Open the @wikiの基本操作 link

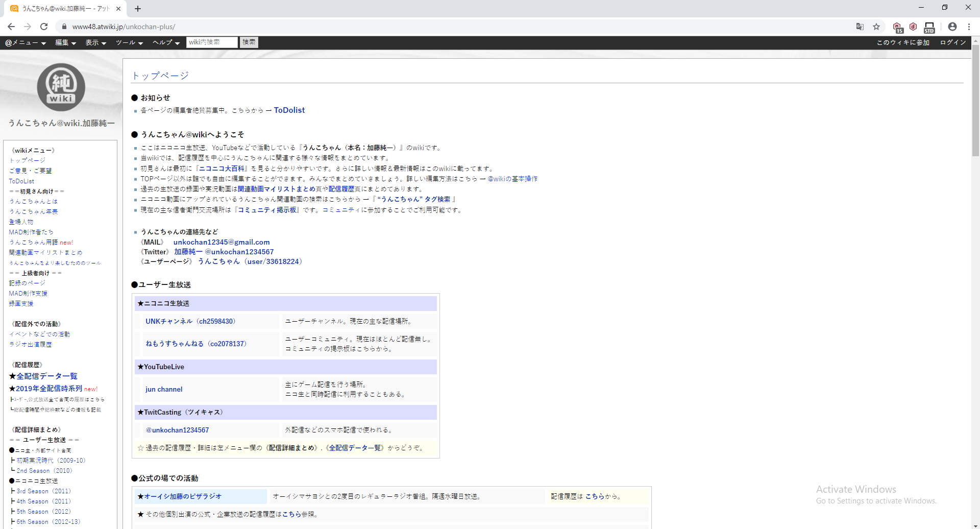coord(512,179)
